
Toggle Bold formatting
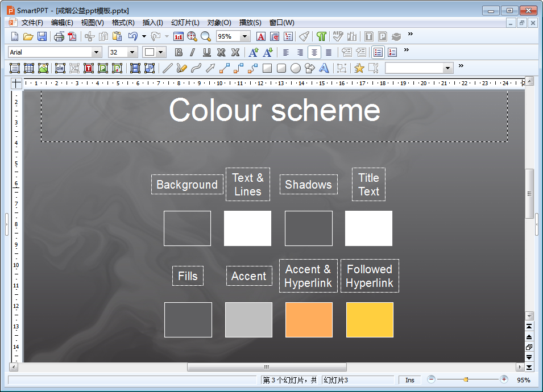(x=179, y=52)
